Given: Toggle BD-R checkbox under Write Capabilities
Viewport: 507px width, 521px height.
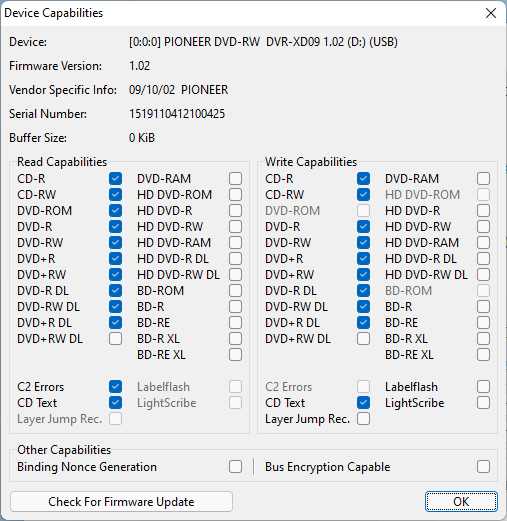Looking at the screenshot, I should click(483, 307).
